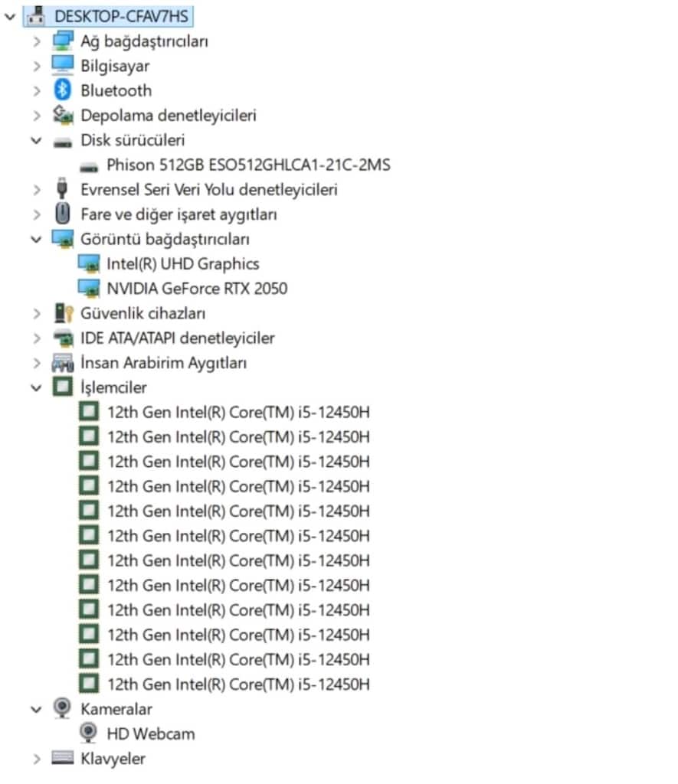Screen dimensions: 678x784
Task: Select Depolama denetleyicileri label
Action: pyautogui.click(x=168, y=116)
